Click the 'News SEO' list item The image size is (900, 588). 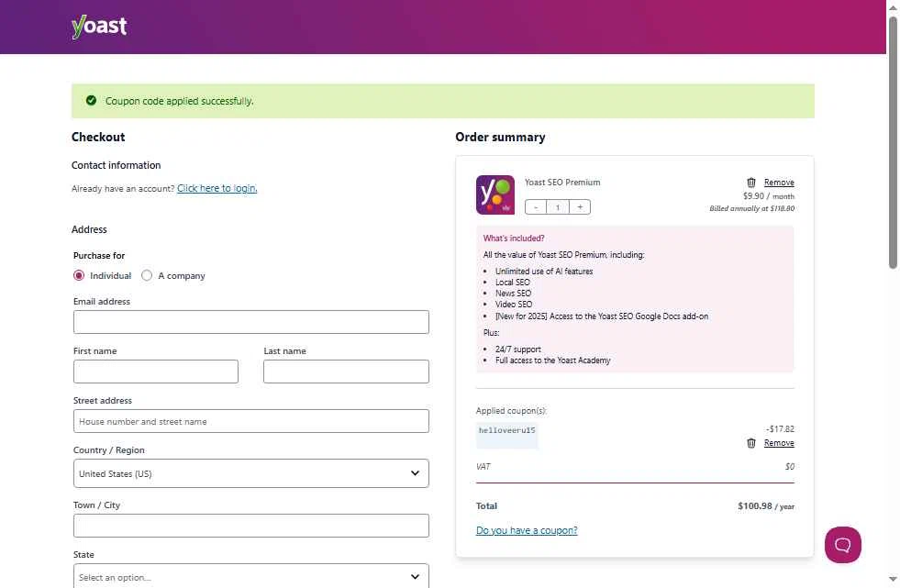[513, 294]
